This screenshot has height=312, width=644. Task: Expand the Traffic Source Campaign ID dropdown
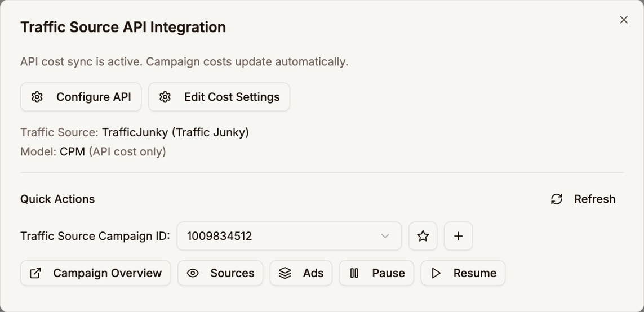[289, 236]
